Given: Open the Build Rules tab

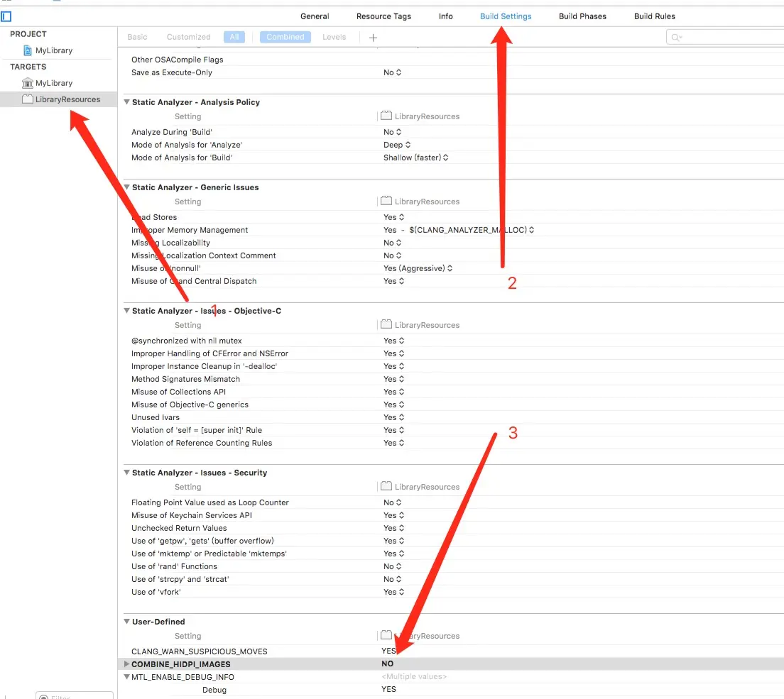Looking at the screenshot, I should (x=655, y=16).
